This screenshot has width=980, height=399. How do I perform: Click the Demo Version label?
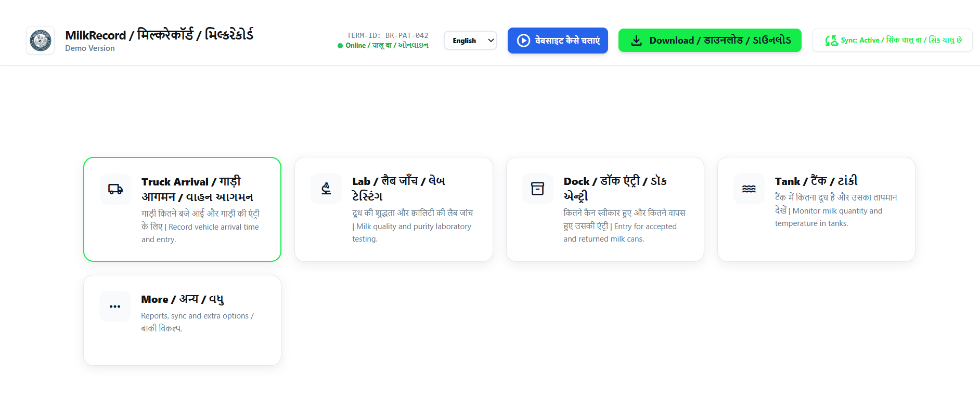point(90,48)
